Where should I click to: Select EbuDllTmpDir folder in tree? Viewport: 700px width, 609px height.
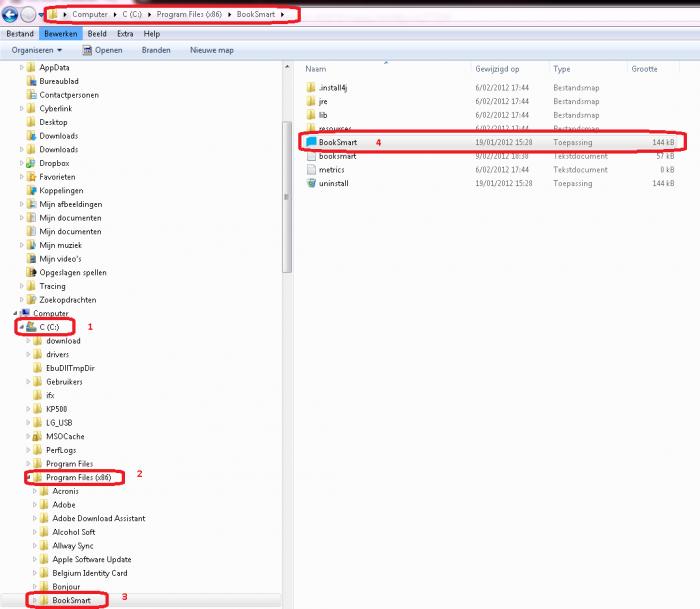pyautogui.click(x=70, y=368)
